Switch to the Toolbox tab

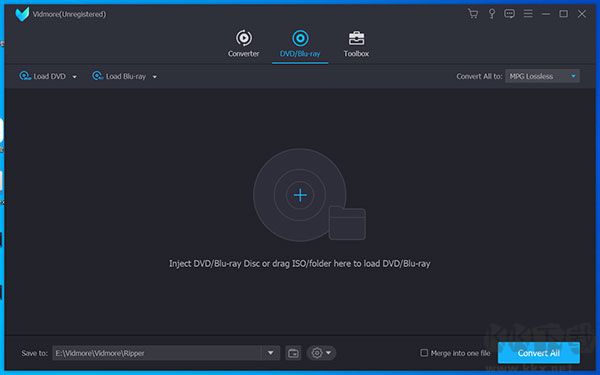(x=356, y=44)
